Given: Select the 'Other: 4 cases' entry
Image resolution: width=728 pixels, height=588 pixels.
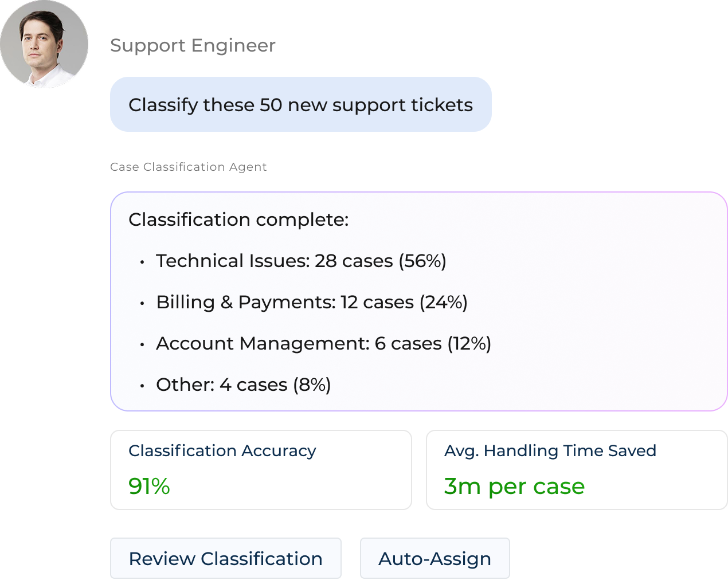Looking at the screenshot, I should click(x=221, y=385).
